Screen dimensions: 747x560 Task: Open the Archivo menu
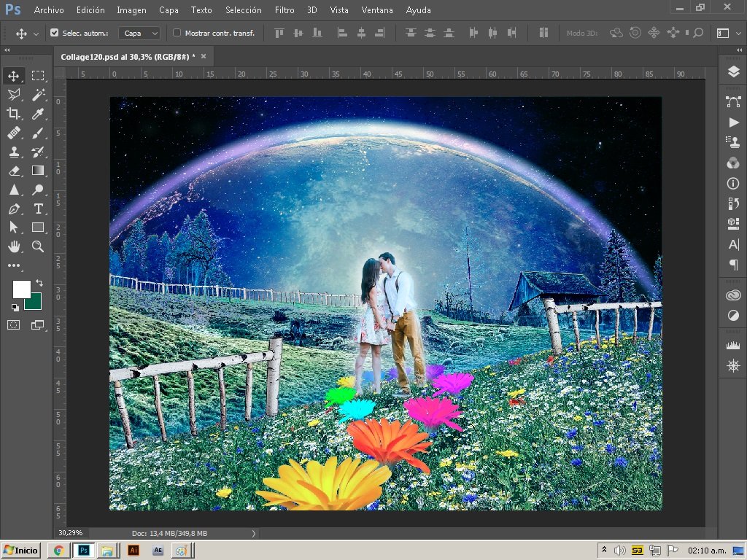click(x=49, y=10)
